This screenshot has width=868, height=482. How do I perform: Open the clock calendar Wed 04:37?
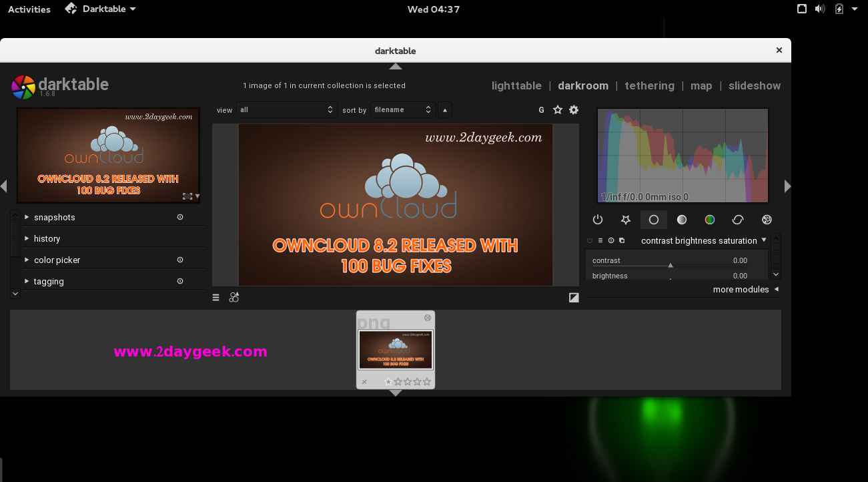[x=434, y=9]
